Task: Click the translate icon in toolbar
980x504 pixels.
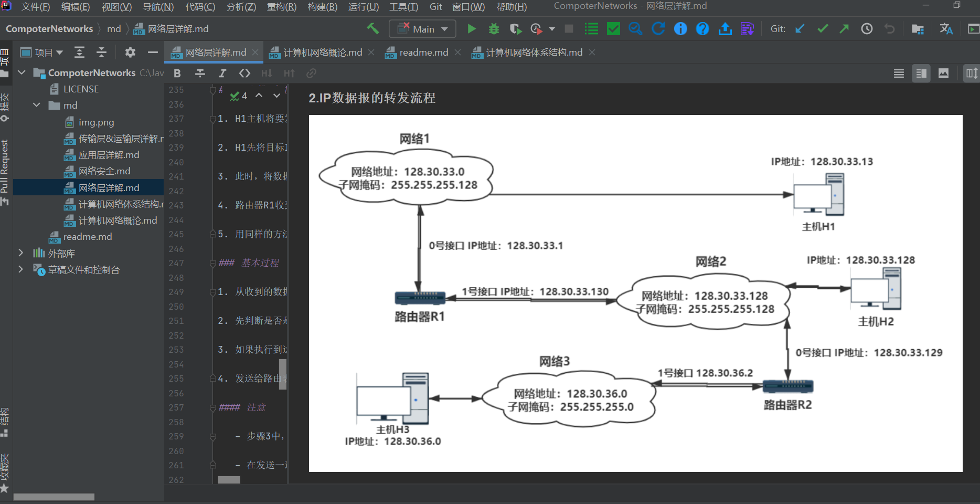Action: point(946,29)
